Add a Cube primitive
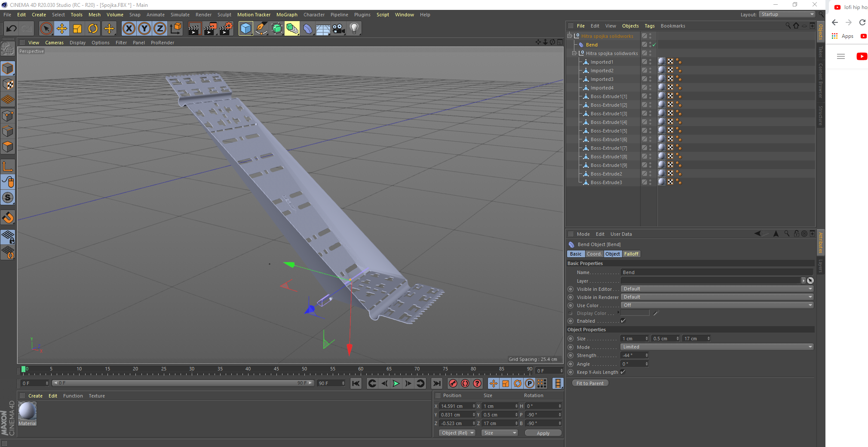This screenshot has width=868, height=447. coord(245,28)
